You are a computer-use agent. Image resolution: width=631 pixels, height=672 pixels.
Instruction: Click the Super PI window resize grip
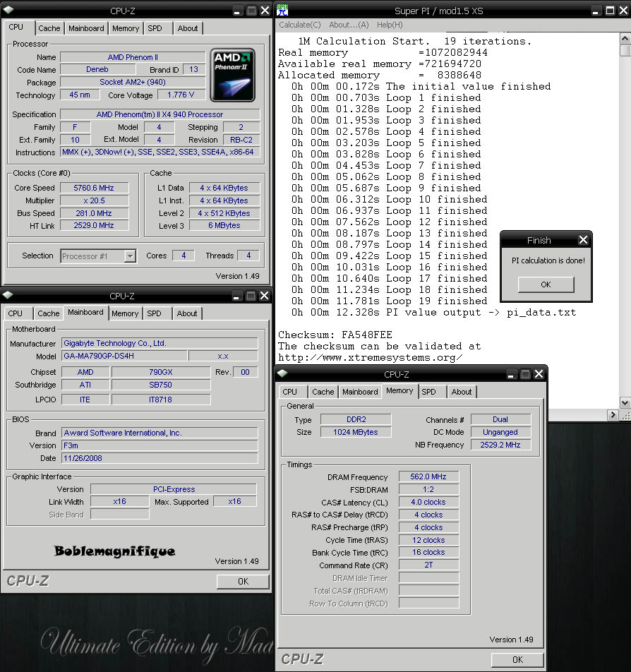(x=625, y=415)
